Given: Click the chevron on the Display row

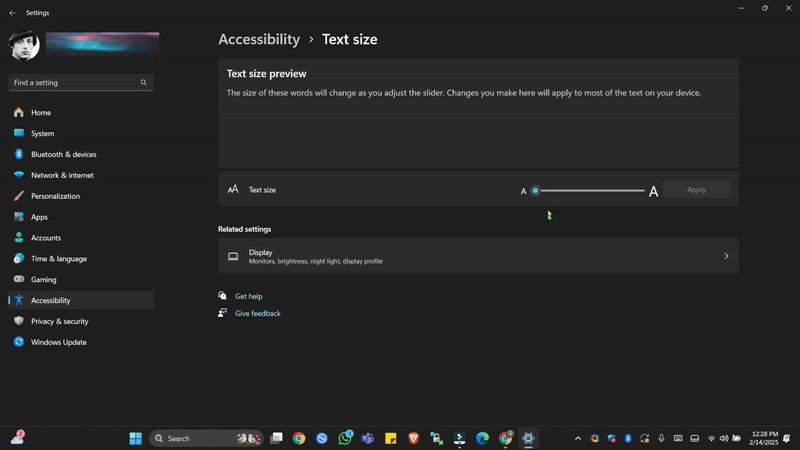Looking at the screenshot, I should click(x=727, y=256).
